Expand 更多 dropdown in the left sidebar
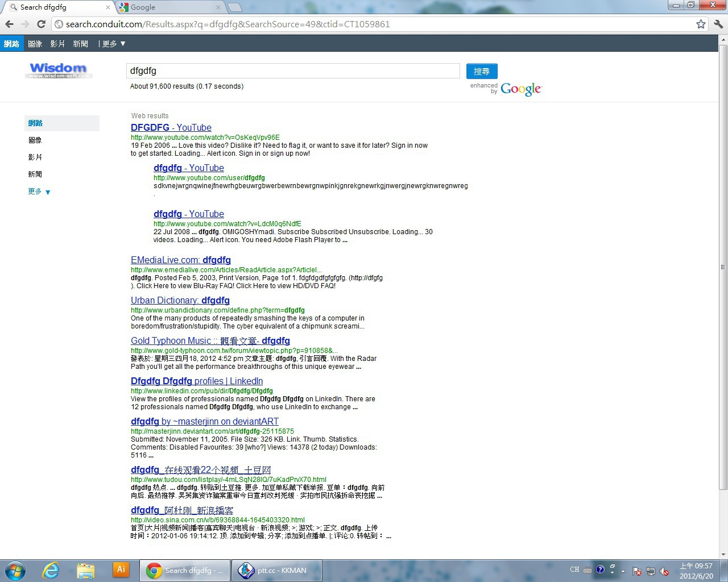 point(39,192)
